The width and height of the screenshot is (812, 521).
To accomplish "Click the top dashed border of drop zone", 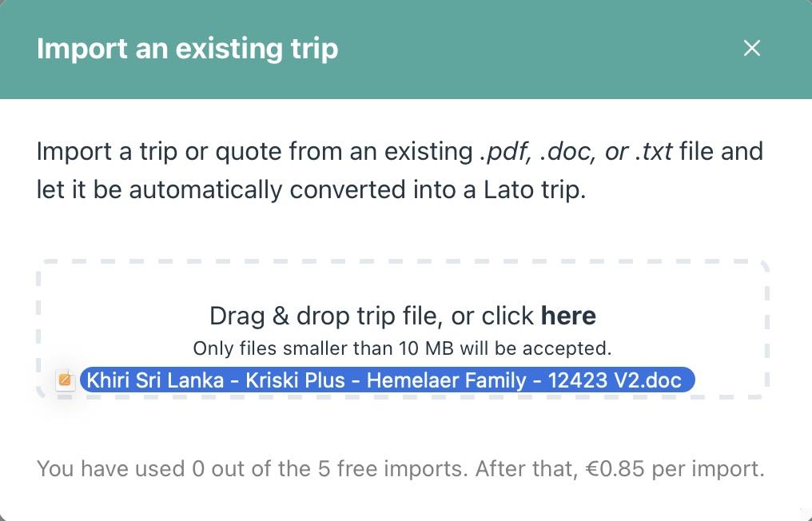I will tap(402, 261).
